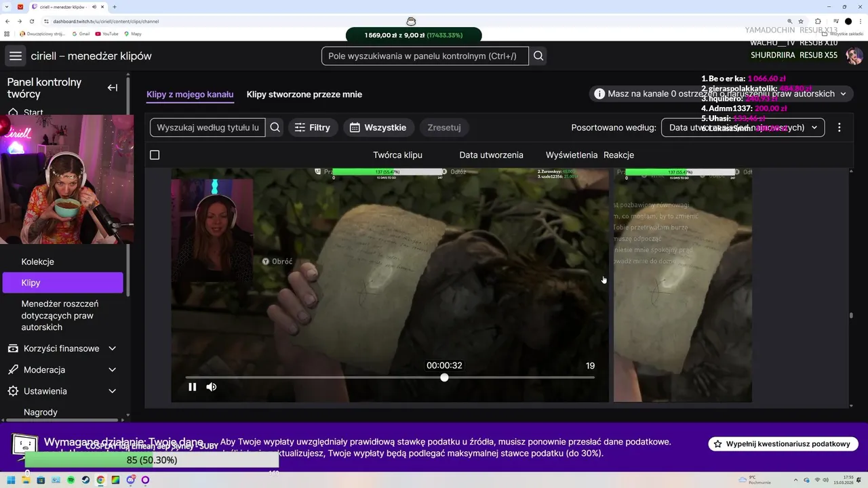868x488 pixels.
Task: Open the Twitch user avatar menu
Action: point(854,56)
